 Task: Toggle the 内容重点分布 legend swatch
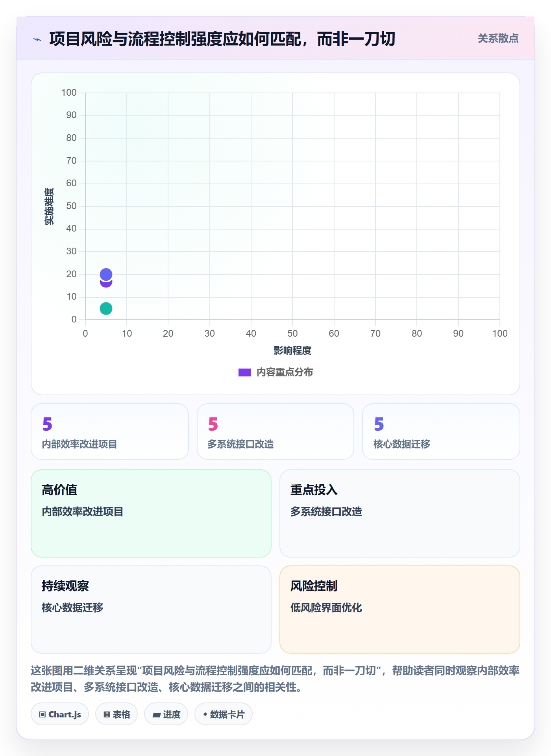tap(244, 372)
